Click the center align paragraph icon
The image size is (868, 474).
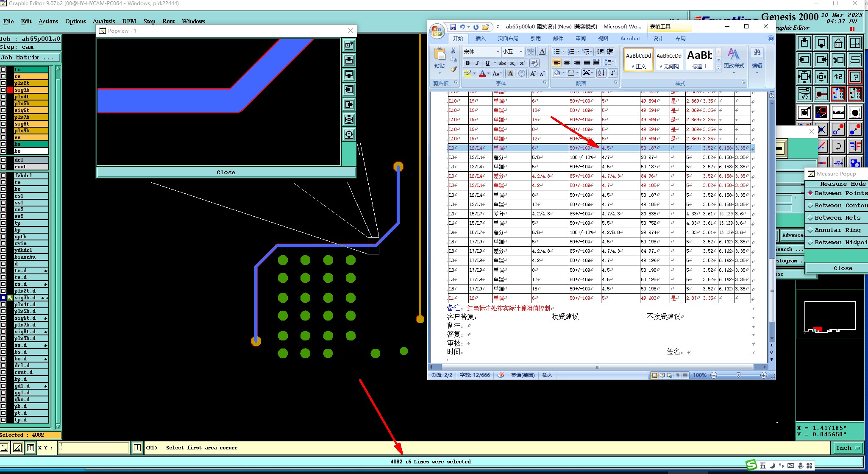click(x=567, y=62)
